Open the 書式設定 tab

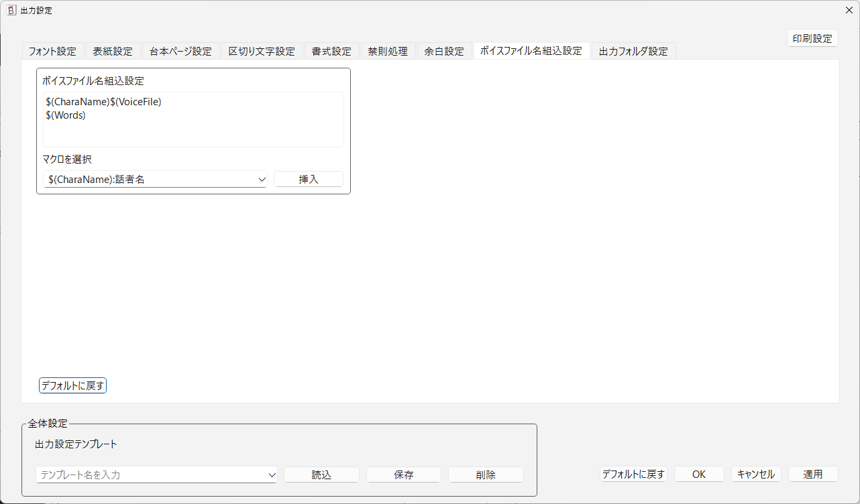331,50
